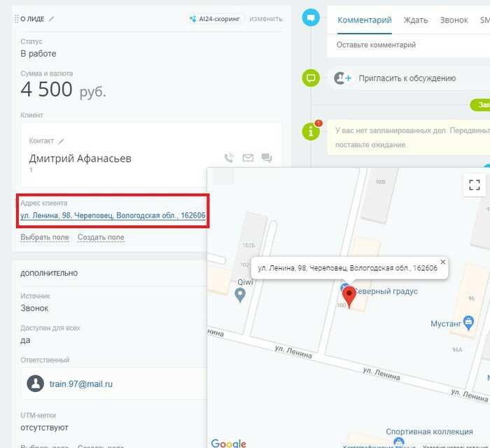The height and width of the screenshot is (448, 490).
Task: Toggle map fullscreen view
Action: point(475,185)
